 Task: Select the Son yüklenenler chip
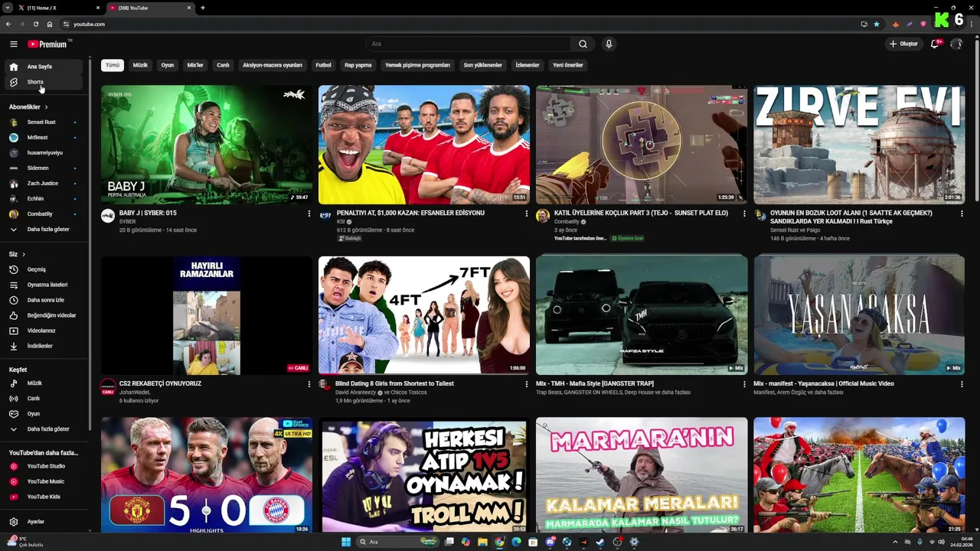[x=483, y=65]
